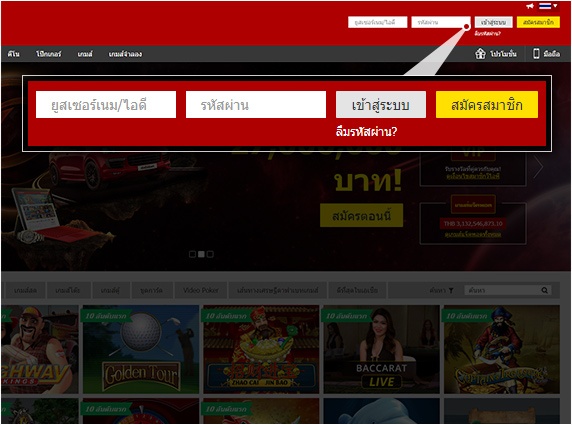This screenshot has width=572, height=425.
Task: Click the large yellow สมัครสมาชิก button
Action: pos(487,105)
